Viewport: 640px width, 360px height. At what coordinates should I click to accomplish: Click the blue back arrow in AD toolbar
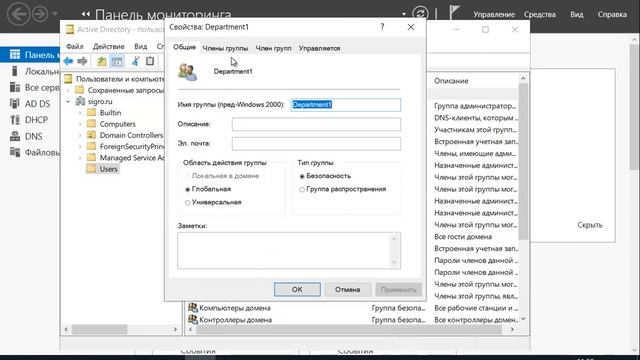pos(68,61)
